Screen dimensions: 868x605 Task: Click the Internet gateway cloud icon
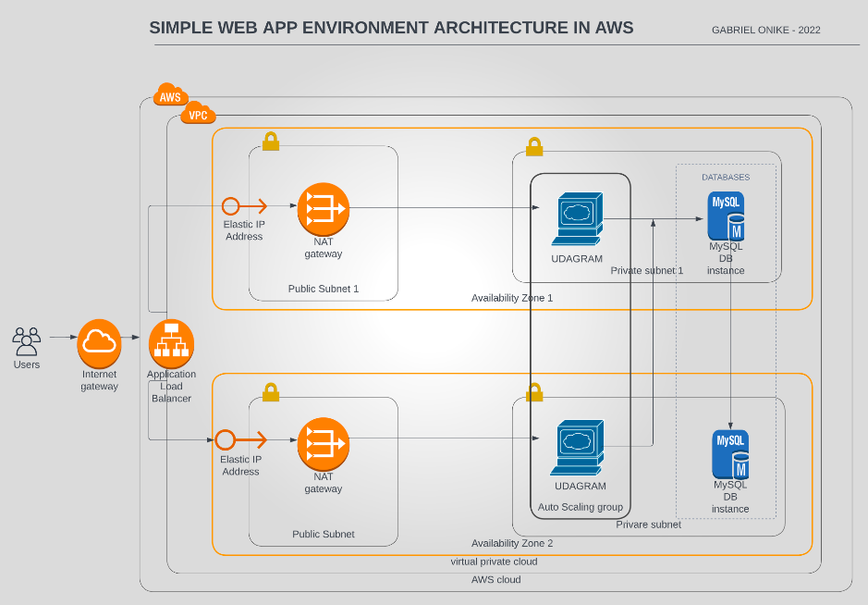(x=99, y=342)
